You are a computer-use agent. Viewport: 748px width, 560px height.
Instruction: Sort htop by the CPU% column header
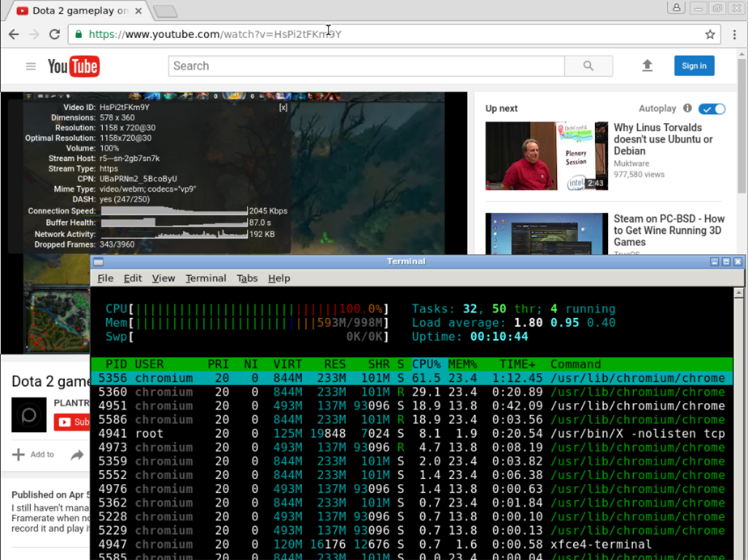(426, 365)
